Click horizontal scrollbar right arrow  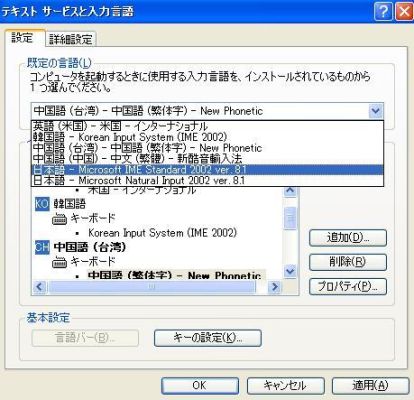click(275, 287)
